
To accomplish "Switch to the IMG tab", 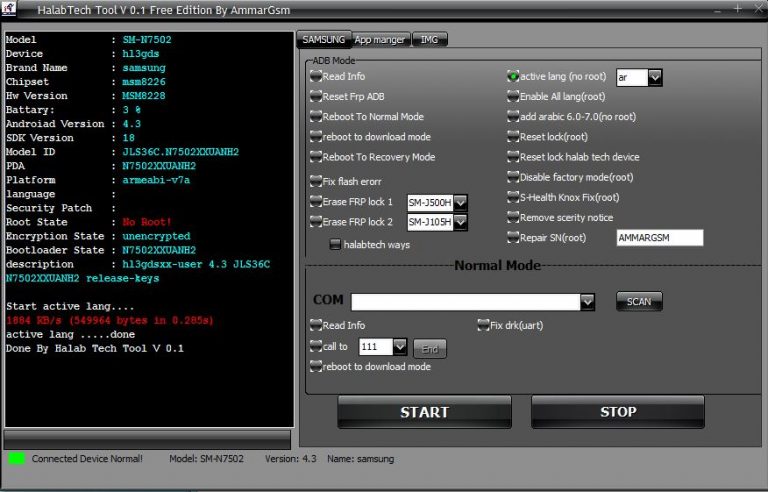I will click(430, 40).
